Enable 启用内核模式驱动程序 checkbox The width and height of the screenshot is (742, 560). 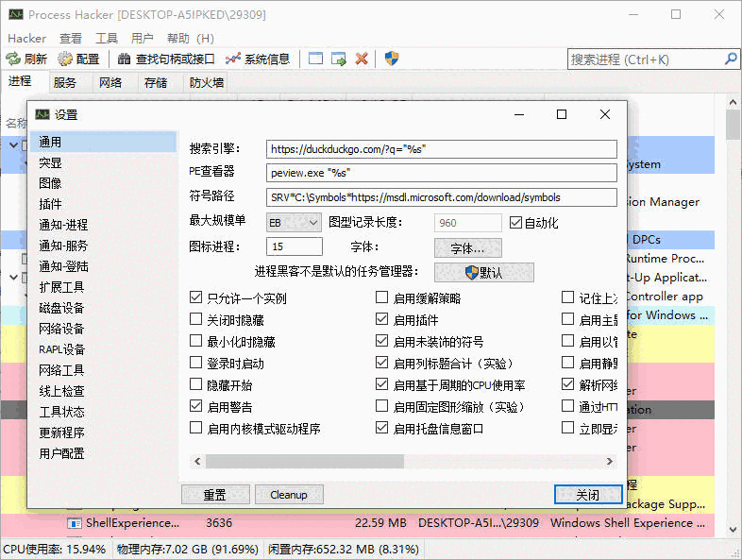click(195, 428)
